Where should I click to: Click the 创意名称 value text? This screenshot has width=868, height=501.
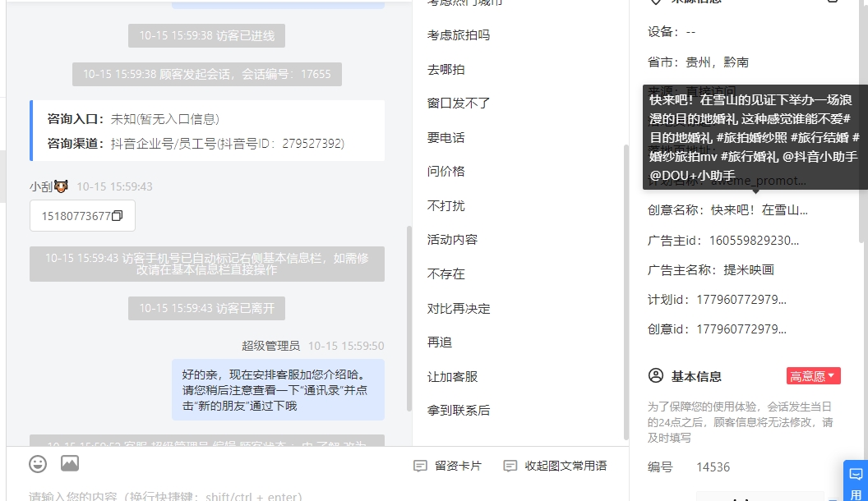(759, 210)
